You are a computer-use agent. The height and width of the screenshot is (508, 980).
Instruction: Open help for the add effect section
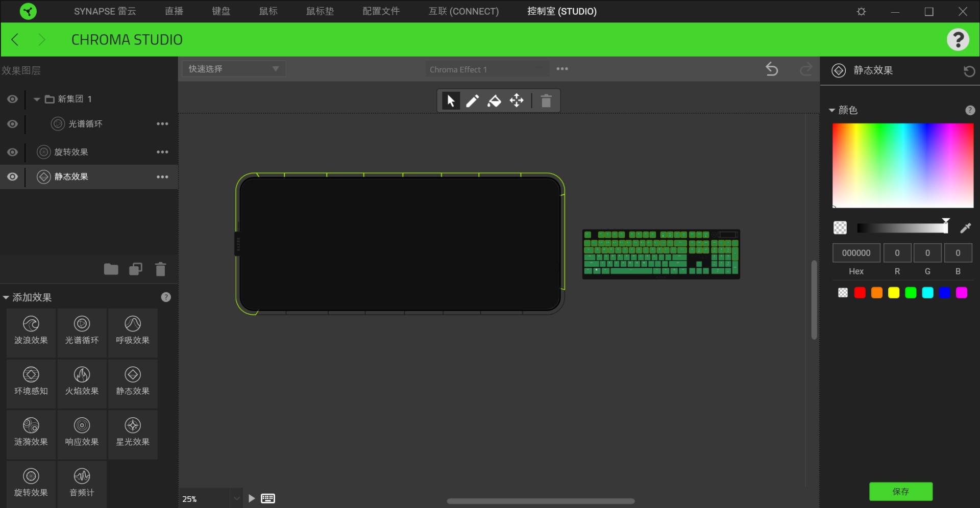pyautogui.click(x=166, y=297)
